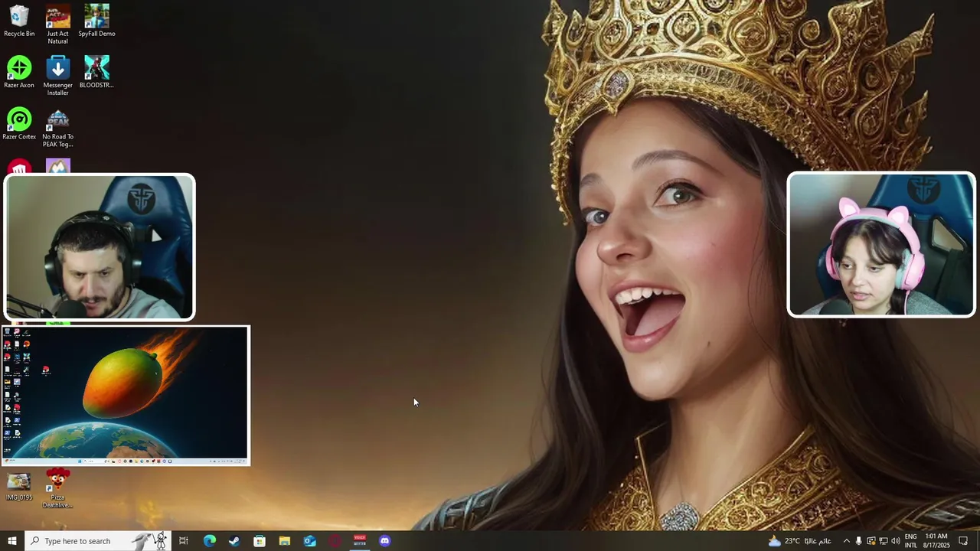Image resolution: width=980 pixels, height=551 pixels.
Task: Click the microphone tray icon
Action: coord(858,541)
